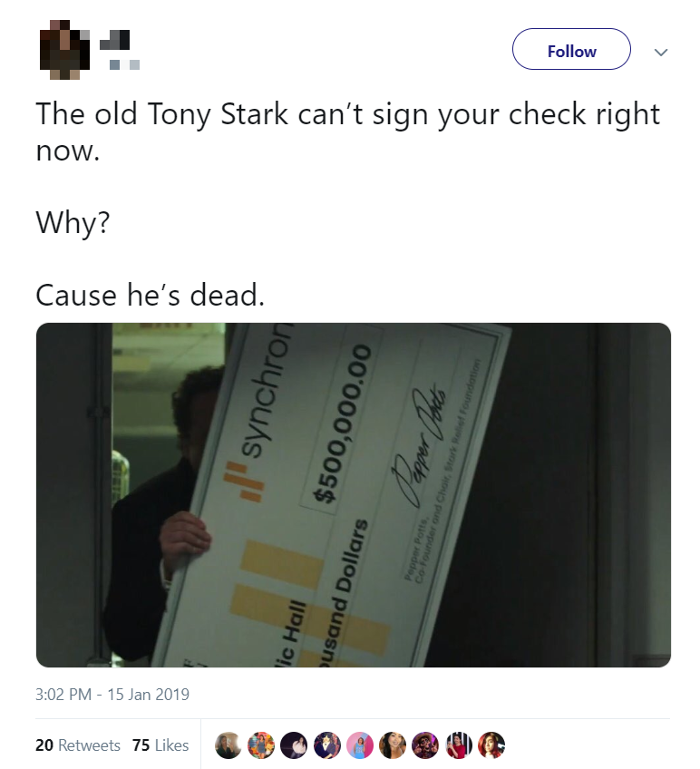Open the tweet options chevron dropdown
This screenshot has height=769, width=700.
[x=661, y=52]
